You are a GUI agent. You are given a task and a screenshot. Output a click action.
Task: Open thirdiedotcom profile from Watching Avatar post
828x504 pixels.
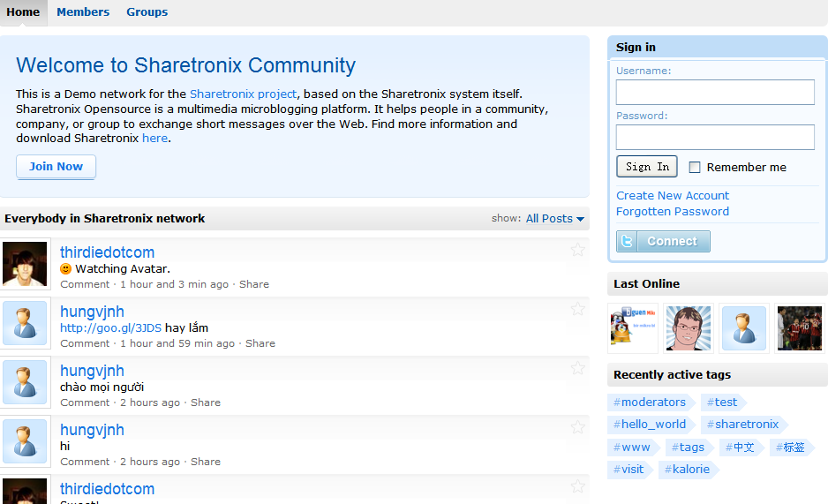pos(107,252)
